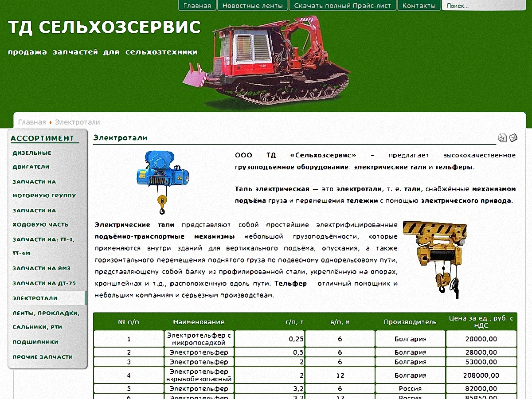Click ТД СЕЛЬХОЗСЕРВИС site title
The image size is (532, 399).
tap(105, 27)
